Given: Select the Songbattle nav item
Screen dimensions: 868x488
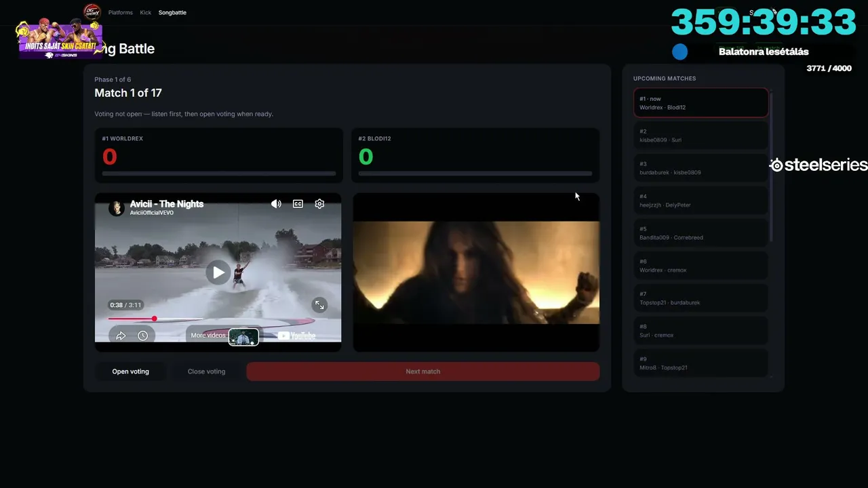Looking at the screenshot, I should click(172, 13).
